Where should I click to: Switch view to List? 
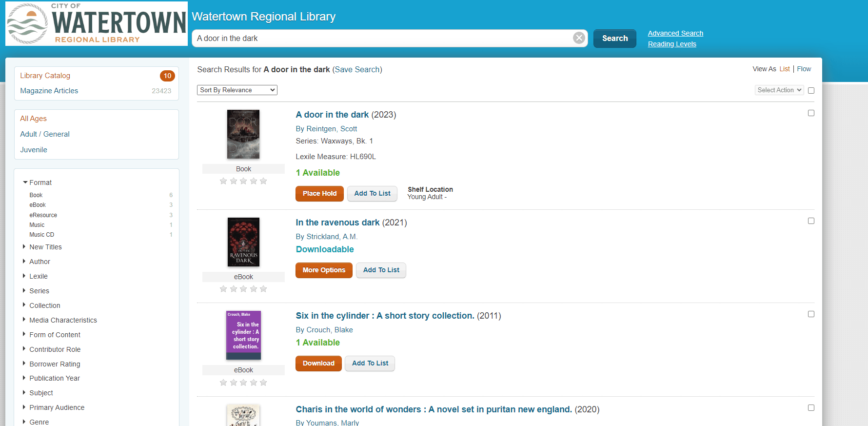tap(785, 69)
